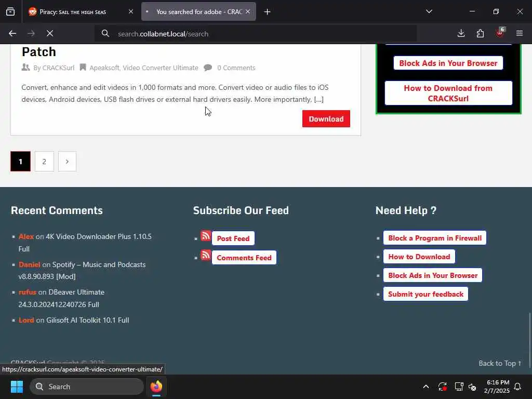The width and height of the screenshot is (532, 399).
Task: Open the Apeaksoft category link
Action: coord(104,68)
